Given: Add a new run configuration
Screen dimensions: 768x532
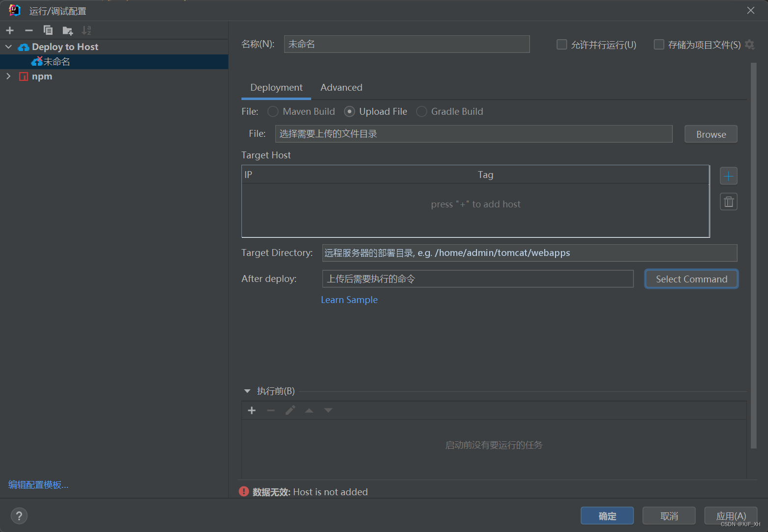Looking at the screenshot, I should tap(10, 30).
